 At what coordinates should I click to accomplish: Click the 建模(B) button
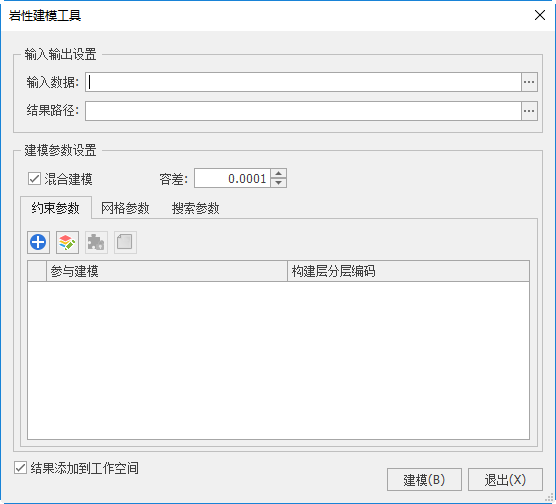click(x=424, y=480)
